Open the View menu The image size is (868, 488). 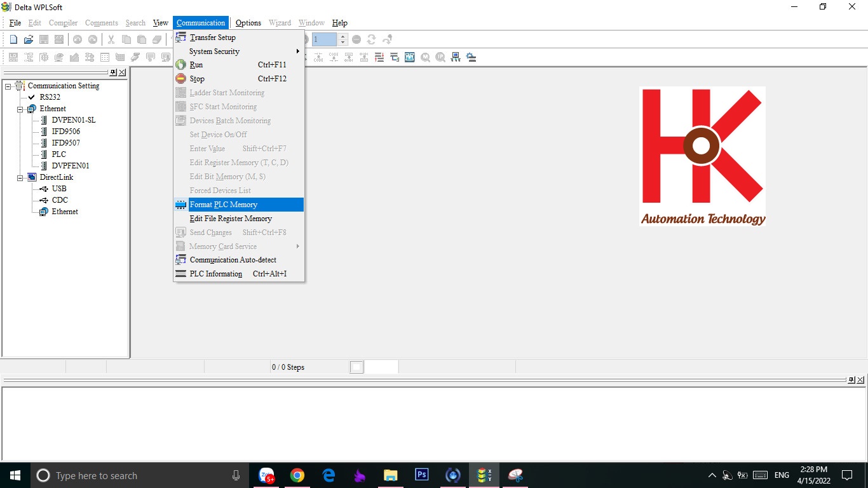pos(161,23)
